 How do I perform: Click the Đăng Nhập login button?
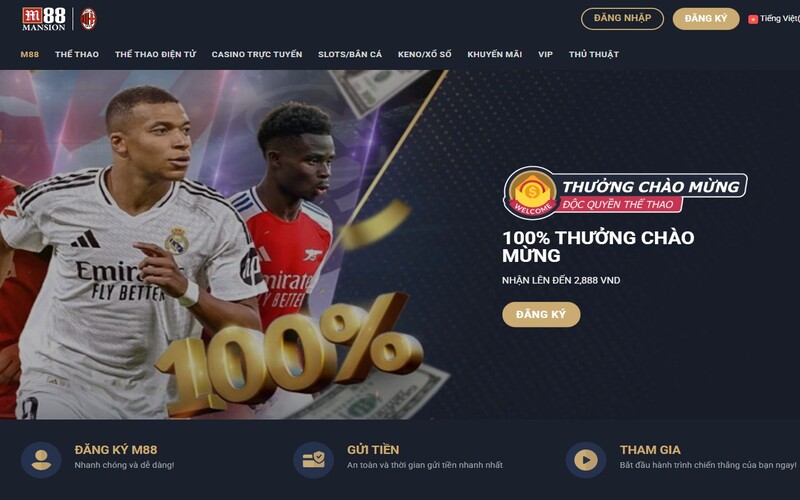click(622, 19)
